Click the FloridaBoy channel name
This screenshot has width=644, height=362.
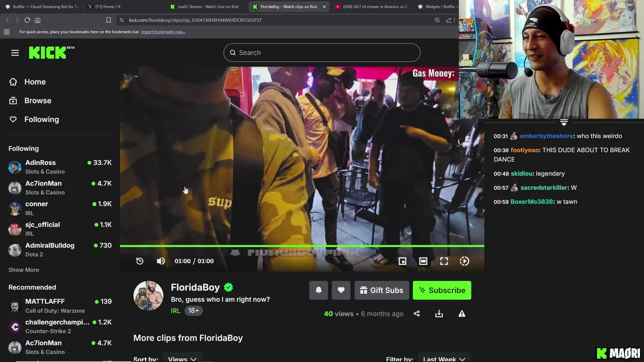click(x=195, y=287)
